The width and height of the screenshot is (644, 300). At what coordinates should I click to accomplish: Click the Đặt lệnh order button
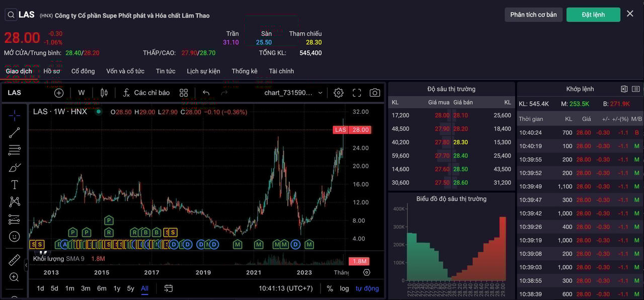point(593,15)
